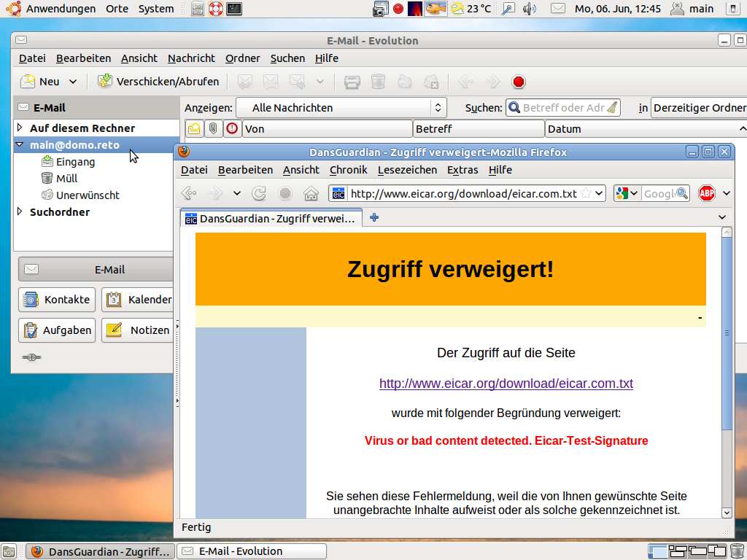Viewport: 747px width, 560px height.
Task: Sort by the attachment paperclip column
Action: pyautogui.click(x=213, y=128)
